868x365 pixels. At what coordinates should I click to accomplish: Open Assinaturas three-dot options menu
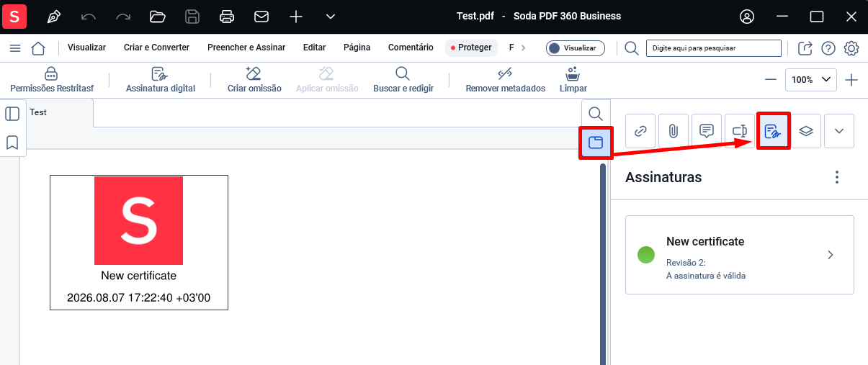click(x=836, y=177)
